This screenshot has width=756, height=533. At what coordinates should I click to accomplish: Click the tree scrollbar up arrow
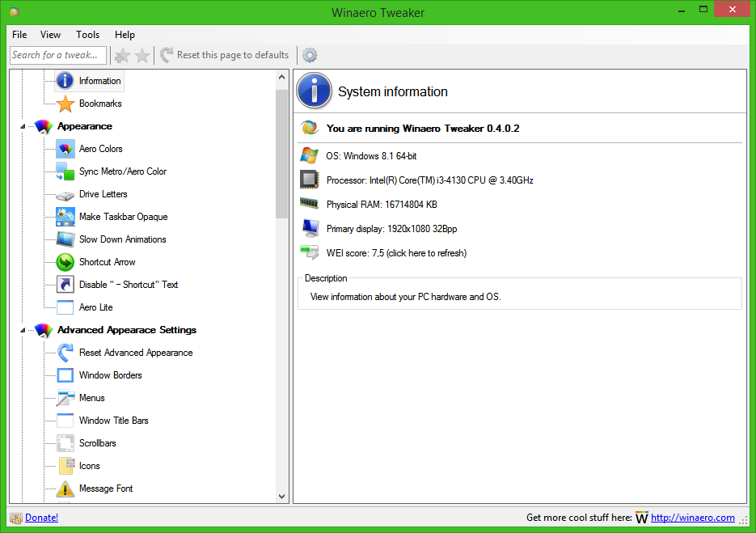point(282,77)
